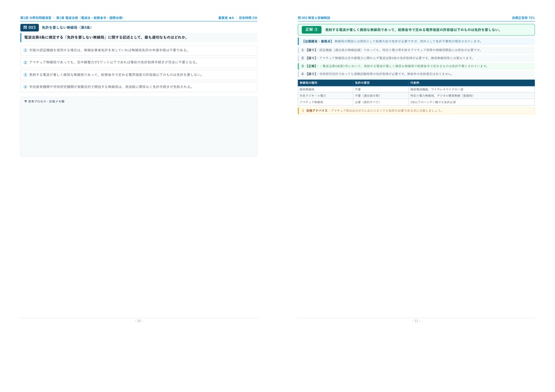The image size is (555, 392).
Task: Click the 【出題趣旨・着眼点】 explanation line
Action: (x=416, y=41)
